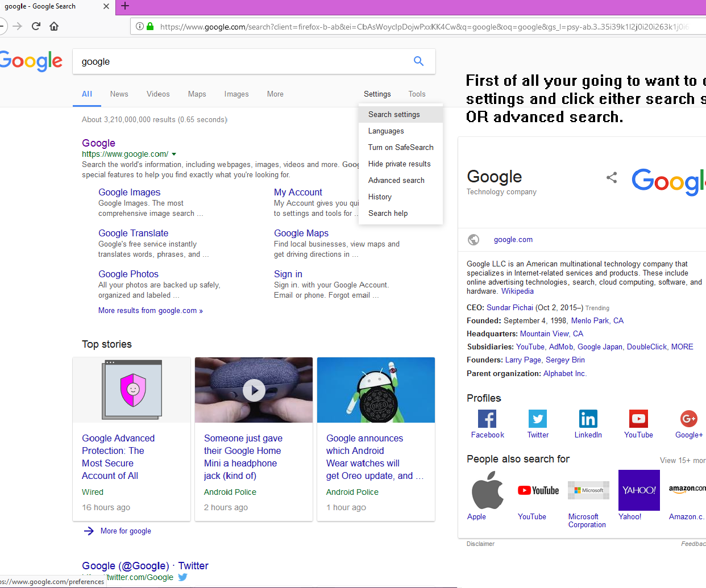The width and height of the screenshot is (706, 588).
Task: Click the forward navigation arrow
Action: click(x=18, y=26)
